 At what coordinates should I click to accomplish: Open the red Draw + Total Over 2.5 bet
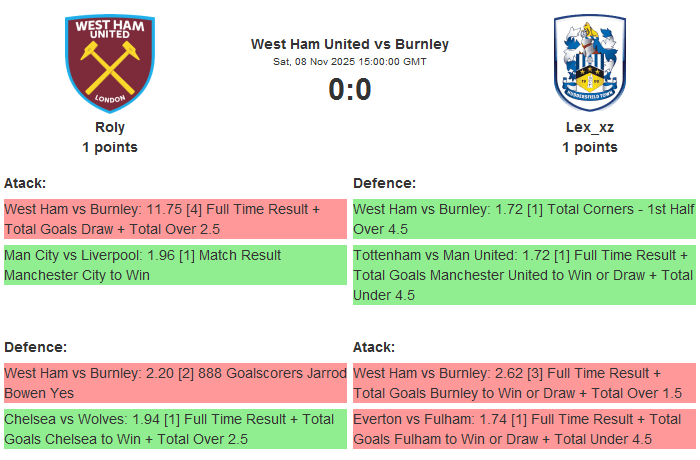coord(175,219)
